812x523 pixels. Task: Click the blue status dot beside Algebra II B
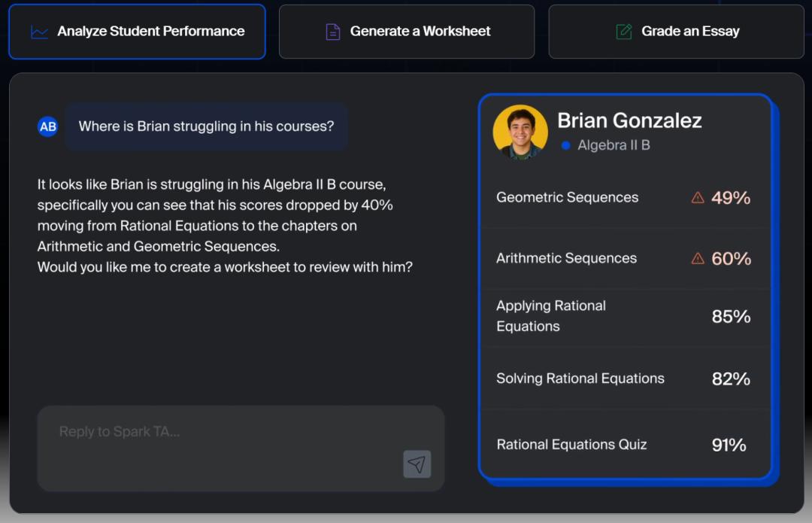(565, 145)
